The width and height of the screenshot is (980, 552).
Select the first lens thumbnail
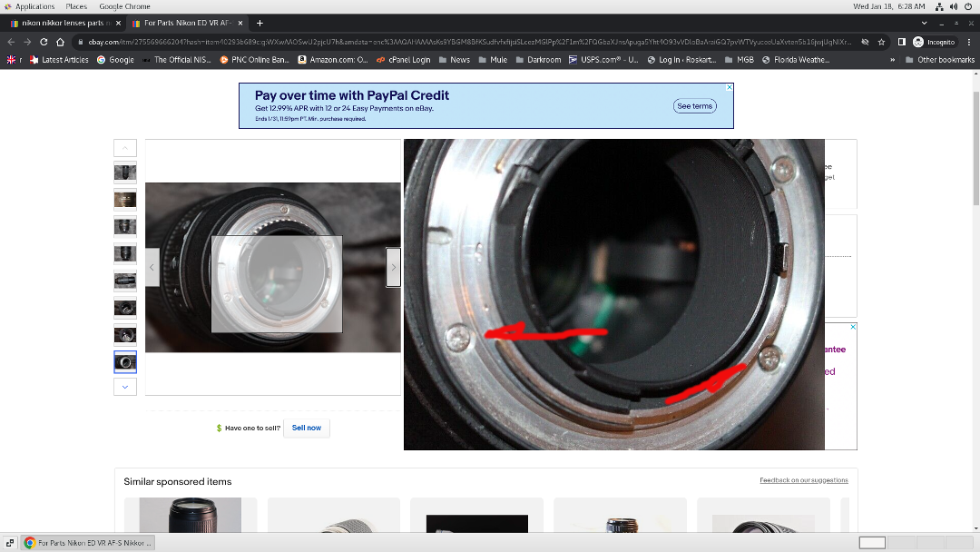point(125,172)
